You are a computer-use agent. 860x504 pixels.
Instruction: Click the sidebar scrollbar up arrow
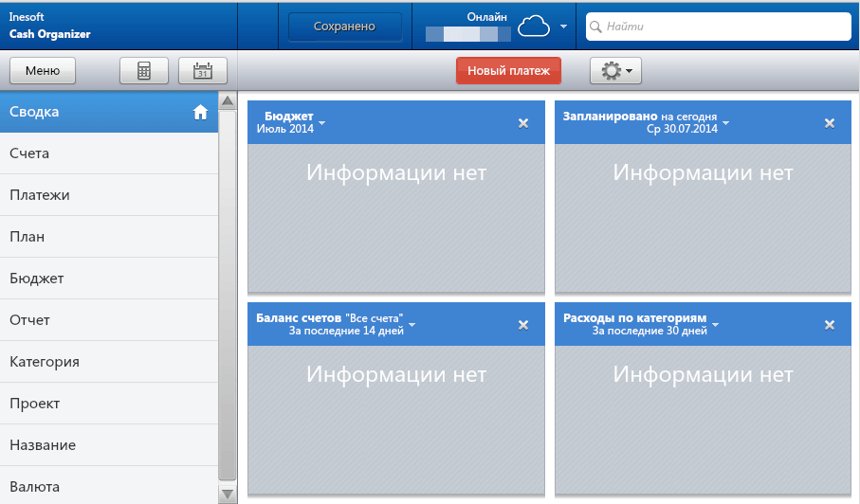coord(228,100)
